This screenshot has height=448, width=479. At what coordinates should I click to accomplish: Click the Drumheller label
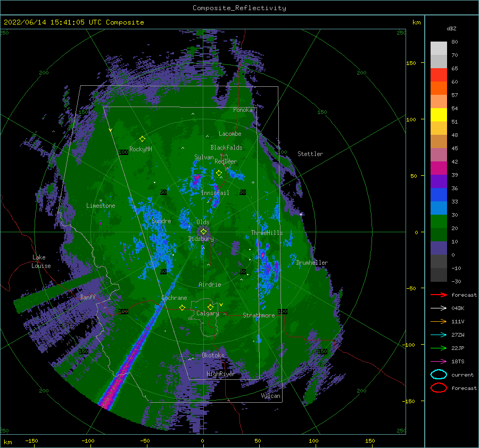(x=312, y=263)
